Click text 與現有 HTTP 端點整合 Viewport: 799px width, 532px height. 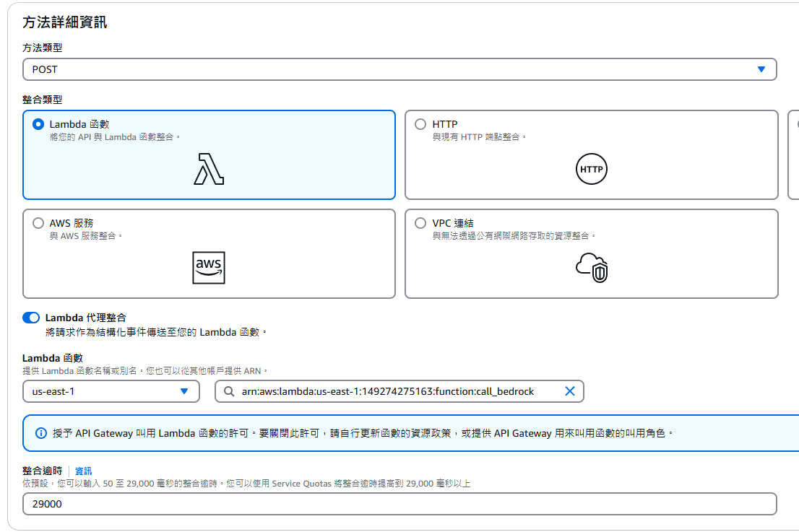pos(479,137)
